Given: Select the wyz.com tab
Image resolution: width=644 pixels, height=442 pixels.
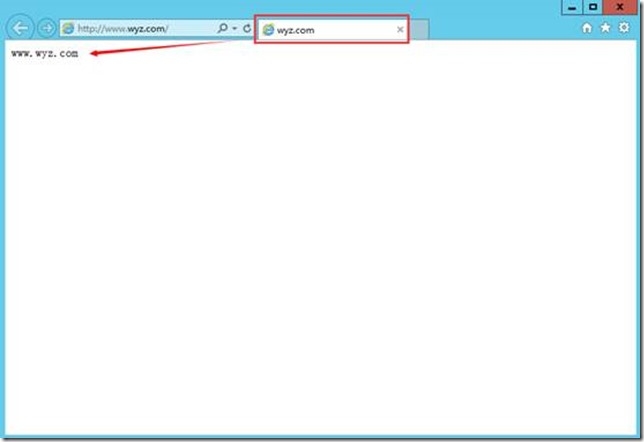Looking at the screenshot, I should (x=331, y=30).
